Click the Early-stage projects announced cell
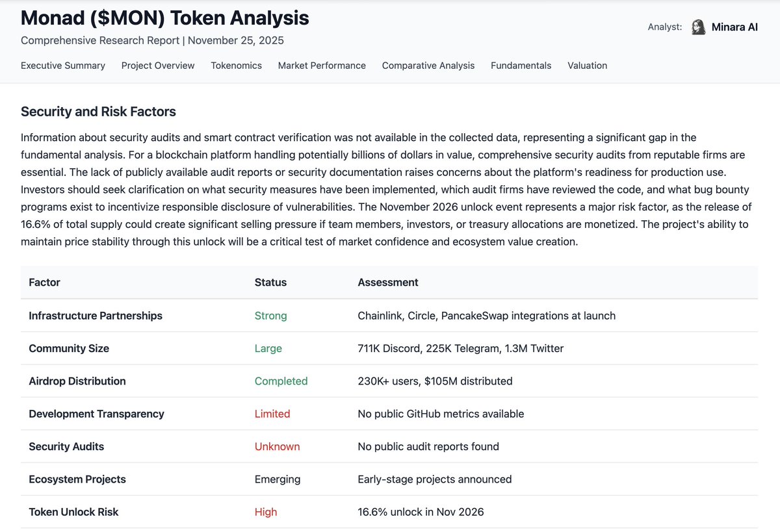The height and width of the screenshot is (532, 780). pyautogui.click(x=435, y=479)
